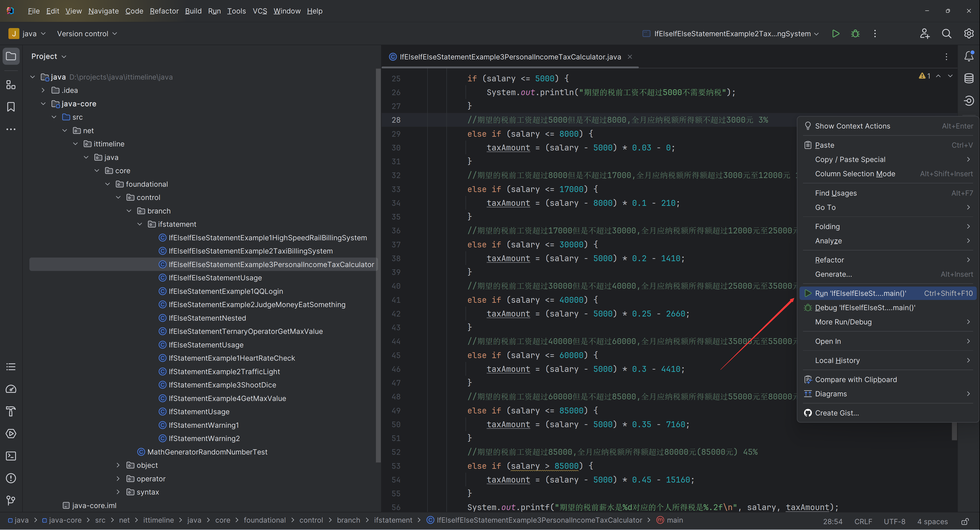The image size is (980, 530).
Task: Click the main method breadcrumb
Action: [670, 520]
